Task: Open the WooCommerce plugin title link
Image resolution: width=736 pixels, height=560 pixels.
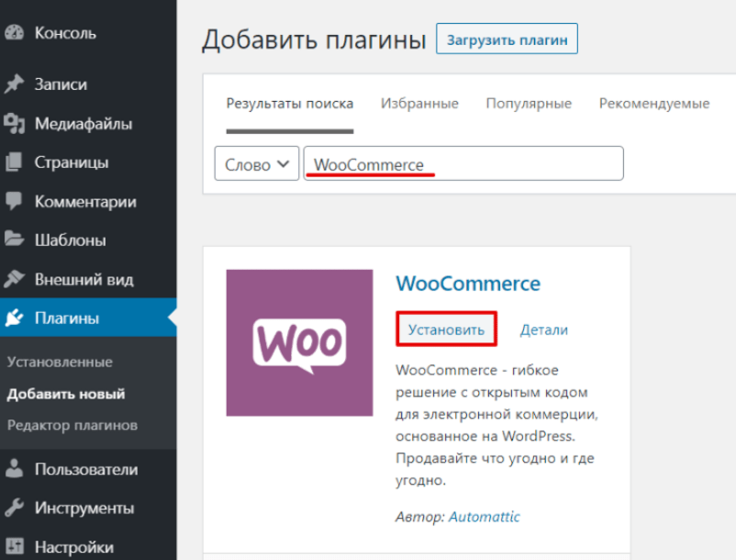Action: [468, 284]
